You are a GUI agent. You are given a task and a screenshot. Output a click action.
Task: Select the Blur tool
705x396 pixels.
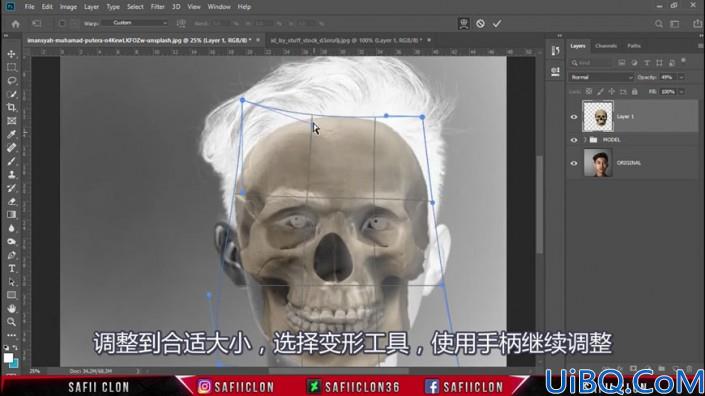click(x=12, y=228)
